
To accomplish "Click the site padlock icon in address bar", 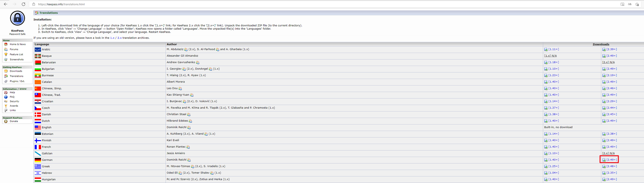I will (34, 4).
